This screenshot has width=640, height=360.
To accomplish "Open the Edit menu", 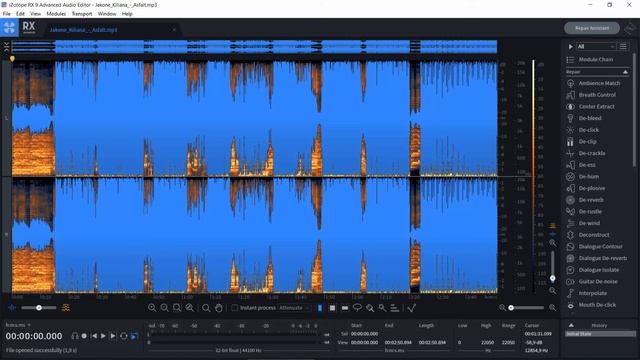I will [20, 14].
